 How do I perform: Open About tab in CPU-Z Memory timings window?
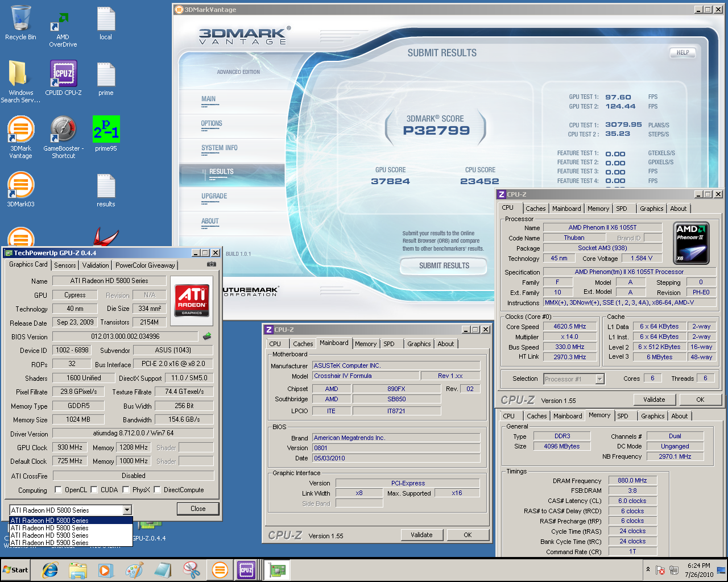coord(679,416)
